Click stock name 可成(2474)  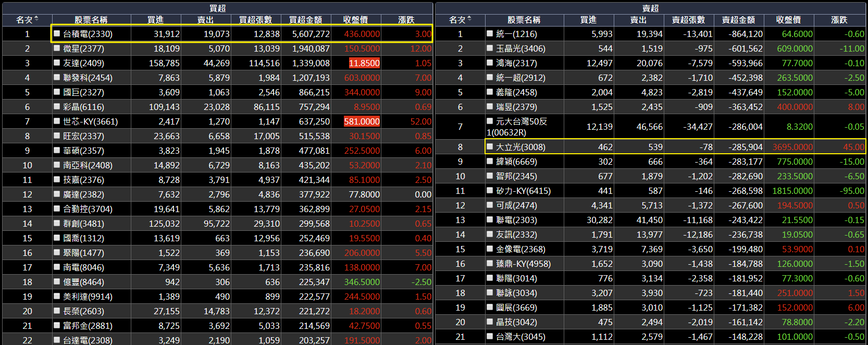[x=516, y=205]
